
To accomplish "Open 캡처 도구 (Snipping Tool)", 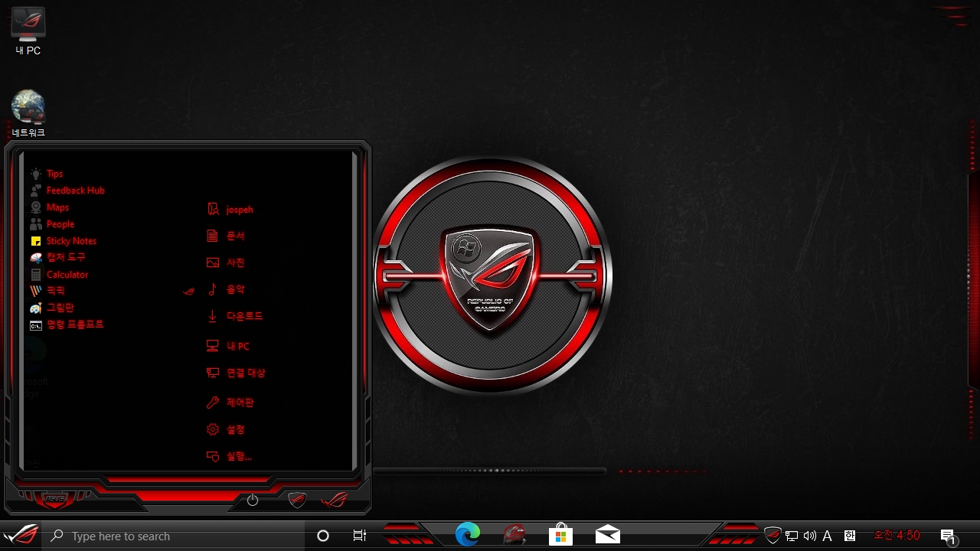I will pyautogui.click(x=57, y=258).
